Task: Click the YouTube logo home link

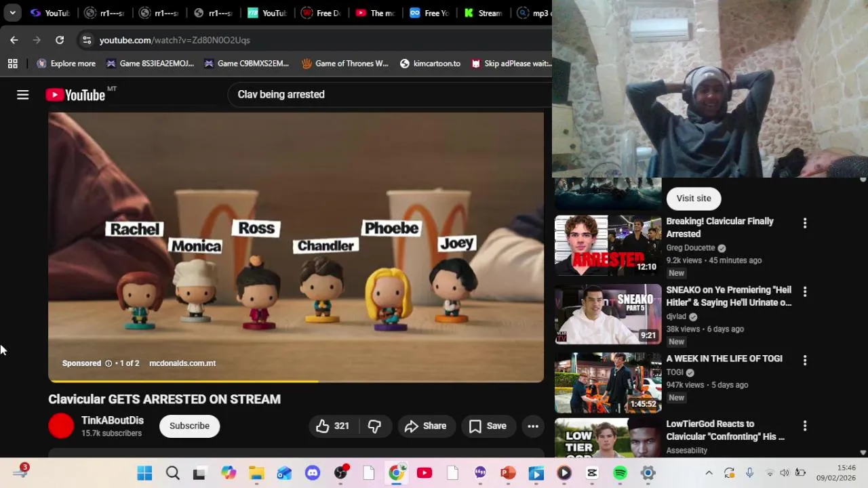Action: 75,95
